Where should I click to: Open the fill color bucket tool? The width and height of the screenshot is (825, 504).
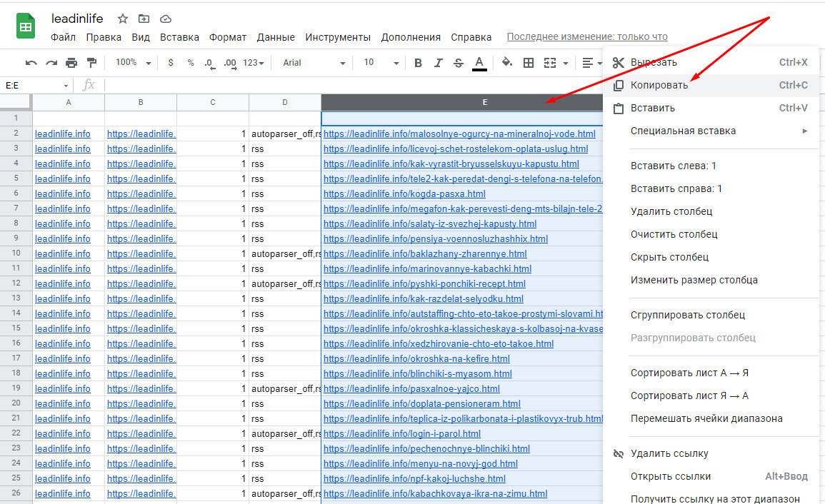click(x=507, y=63)
